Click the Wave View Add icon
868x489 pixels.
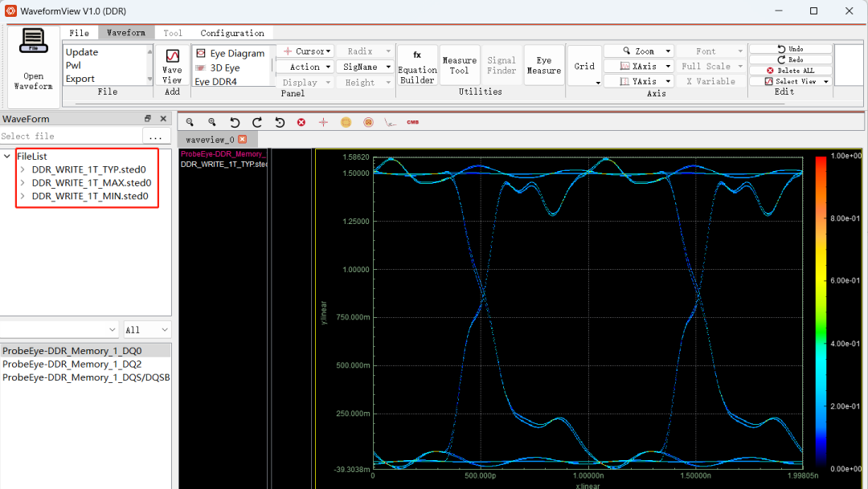(172, 56)
